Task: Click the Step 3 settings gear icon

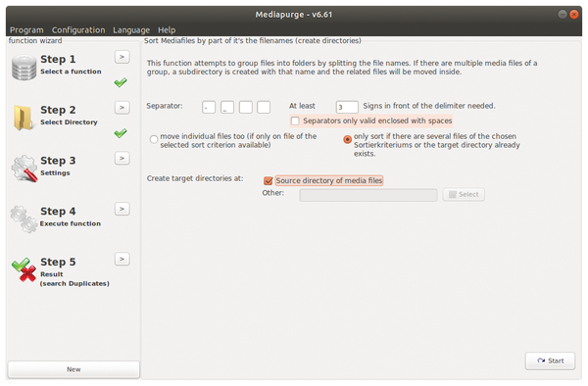Action: coord(24,169)
